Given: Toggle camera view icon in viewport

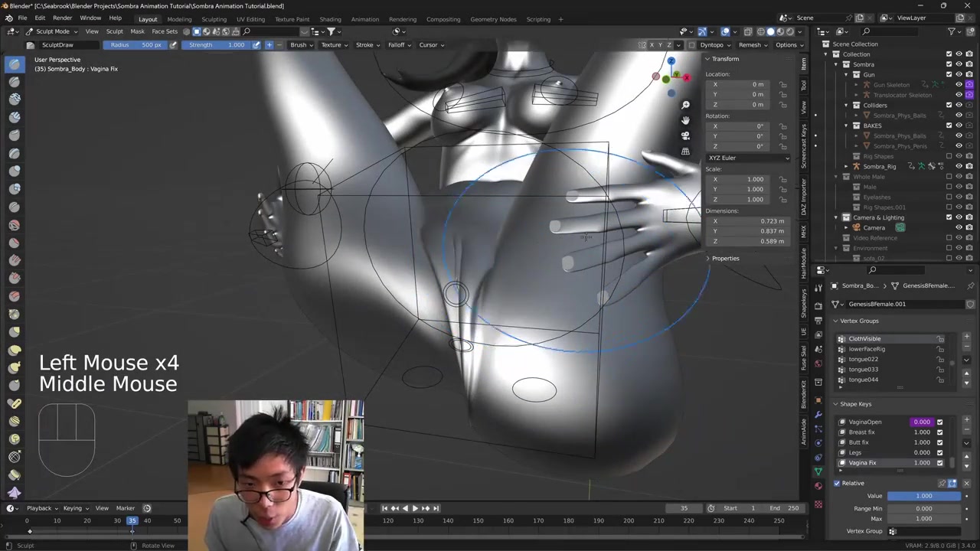Looking at the screenshot, I should (685, 135).
